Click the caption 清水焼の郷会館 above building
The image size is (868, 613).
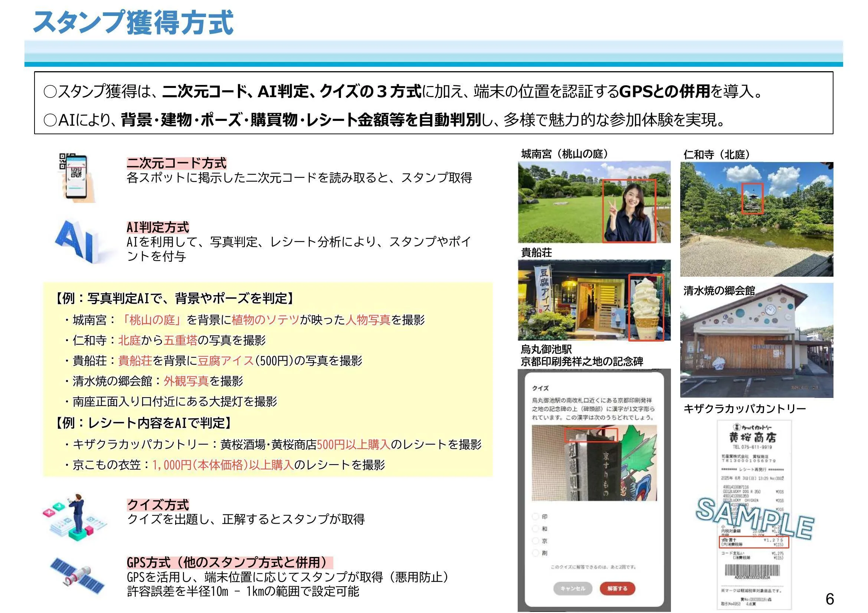coord(719,290)
